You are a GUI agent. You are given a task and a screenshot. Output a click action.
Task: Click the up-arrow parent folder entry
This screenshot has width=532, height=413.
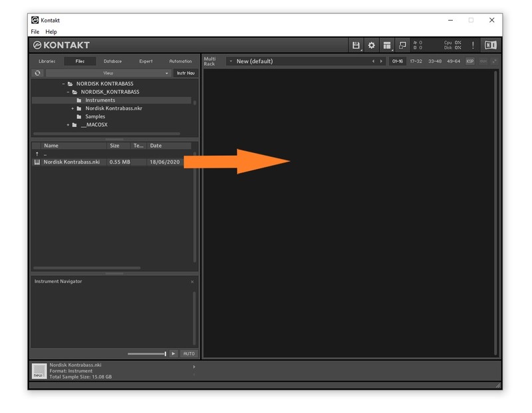37,154
